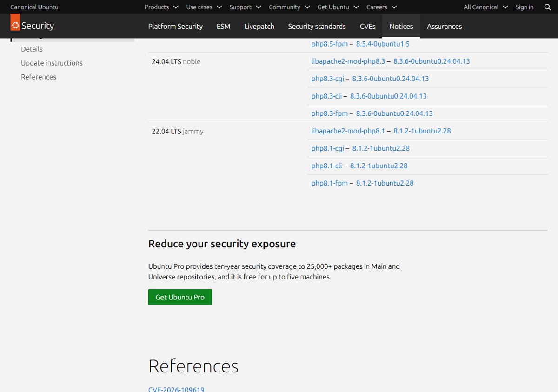Click the Get Ubuntu Pro button
558x392 pixels.
(x=180, y=297)
